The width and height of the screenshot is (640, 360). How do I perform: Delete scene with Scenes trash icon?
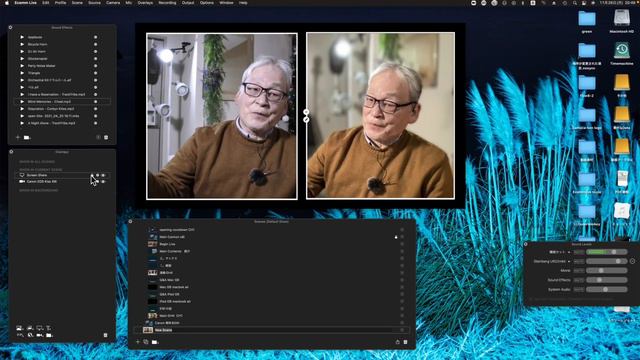tap(405, 342)
